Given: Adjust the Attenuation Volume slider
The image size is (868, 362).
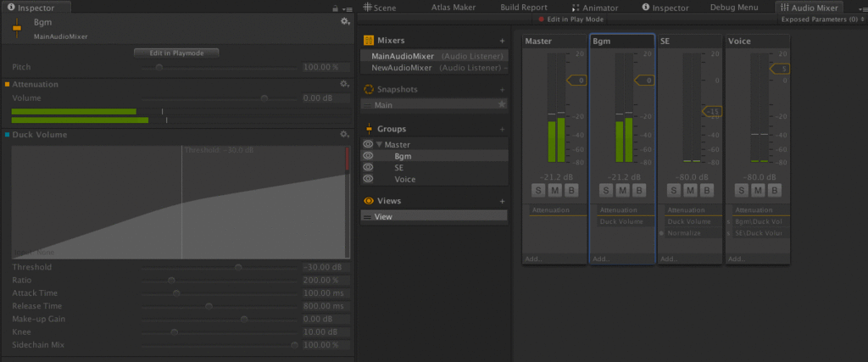Looking at the screenshot, I should tap(264, 98).
